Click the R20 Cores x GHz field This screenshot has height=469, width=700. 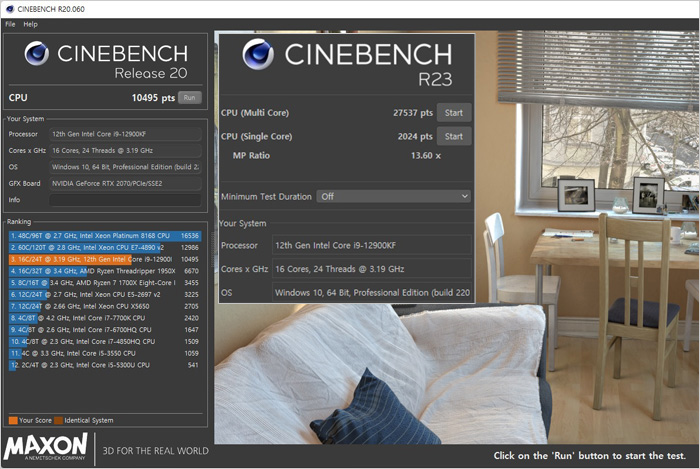125,150
